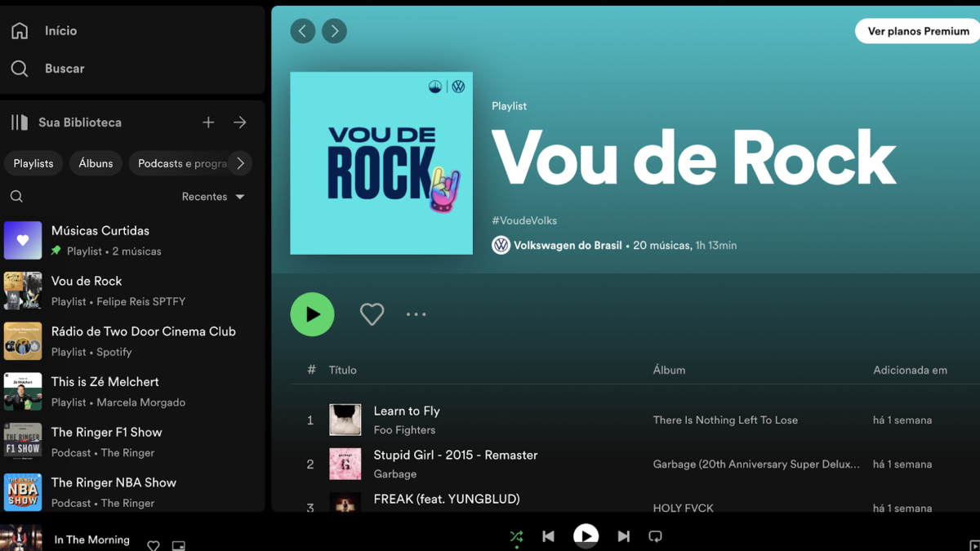The width and height of the screenshot is (980, 551).
Task: Click the bottom player play button
Action: tap(586, 536)
